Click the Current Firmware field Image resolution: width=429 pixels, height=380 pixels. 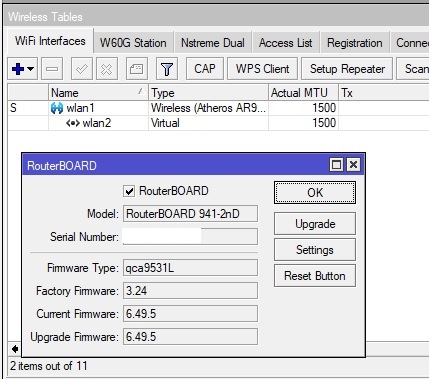[190, 314]
